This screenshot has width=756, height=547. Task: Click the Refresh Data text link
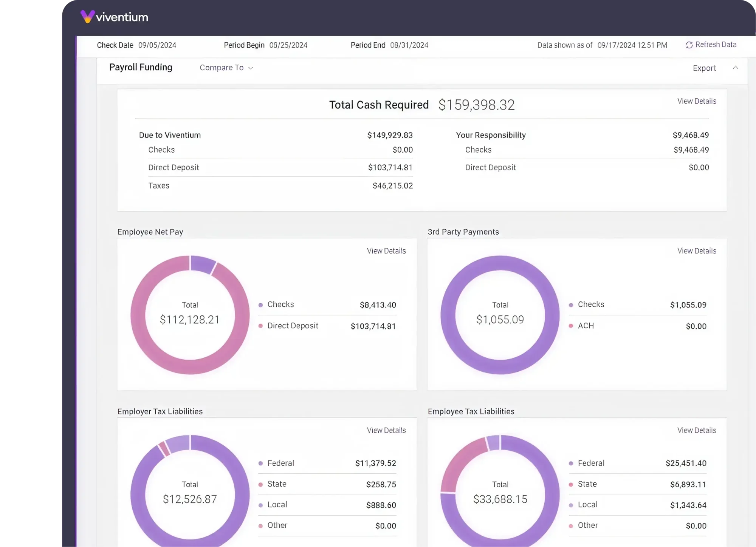coord(716,45)
